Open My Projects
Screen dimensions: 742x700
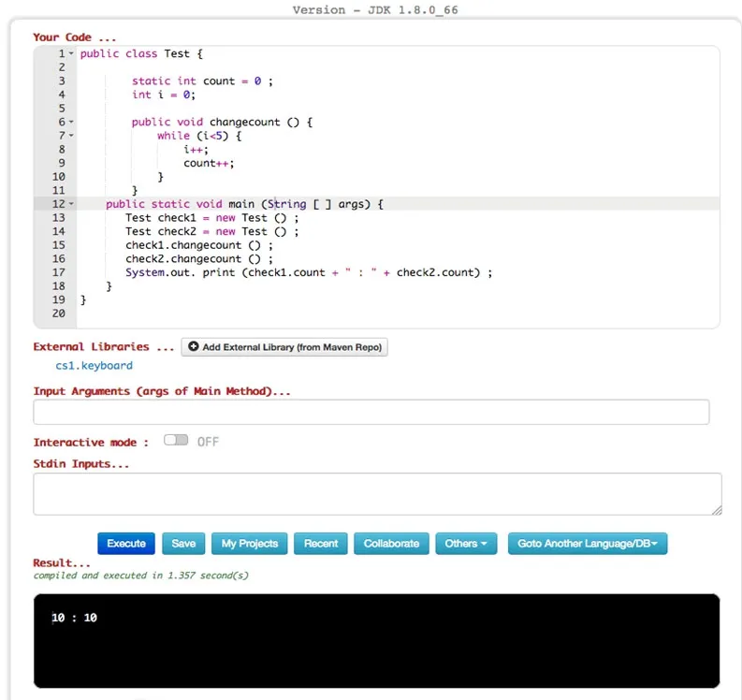(x=250, y=544)
